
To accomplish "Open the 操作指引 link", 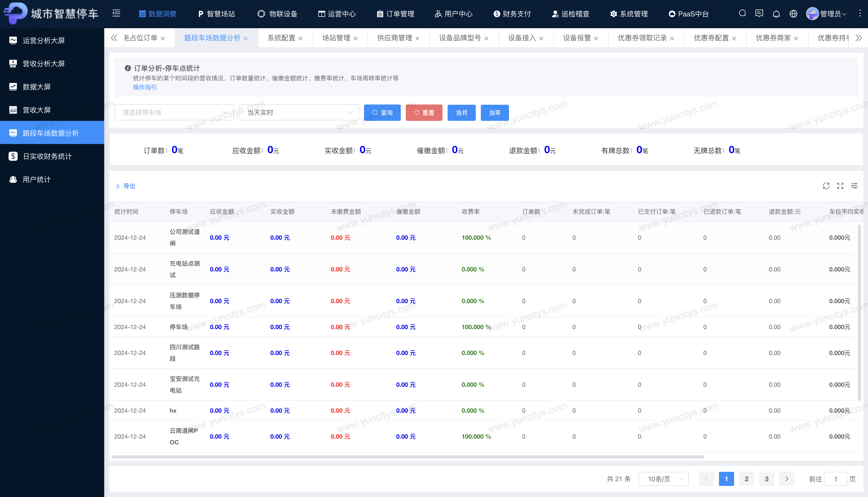I will pyautogui.click(x=145, y=87).
